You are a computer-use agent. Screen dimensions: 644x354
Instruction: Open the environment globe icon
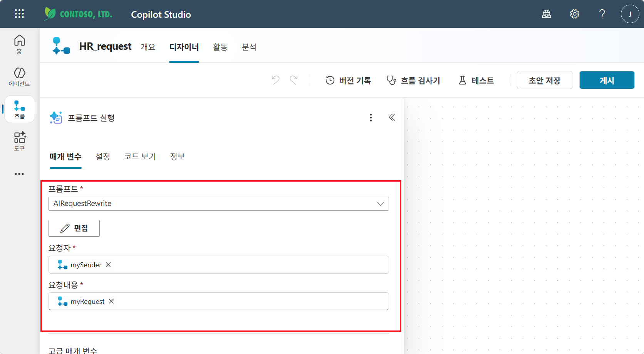coord(547,14)
